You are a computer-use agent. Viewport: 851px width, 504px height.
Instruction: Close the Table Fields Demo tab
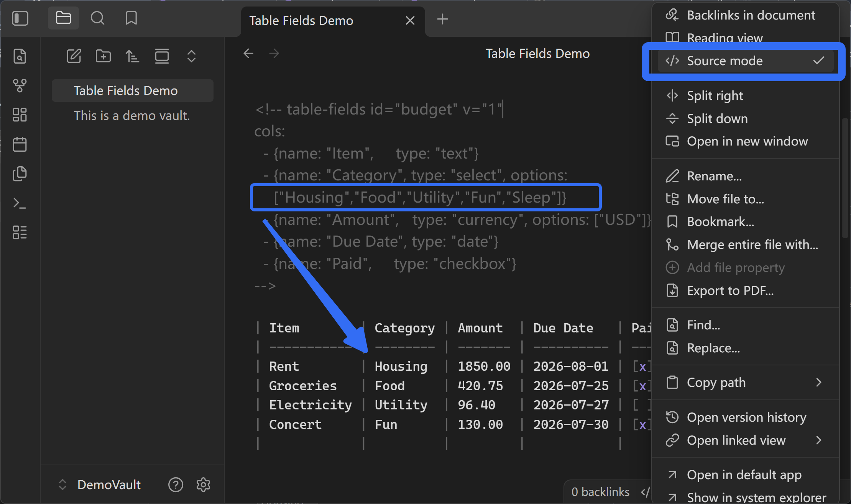[410, 20]
